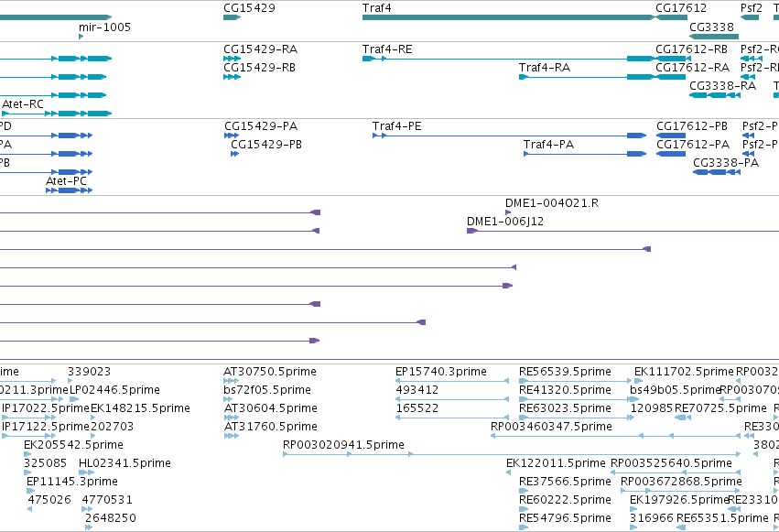Select the Atet-PC protein glyph
Image resolution: width=779 pixels, height=532 pixels.
(69, 190)
